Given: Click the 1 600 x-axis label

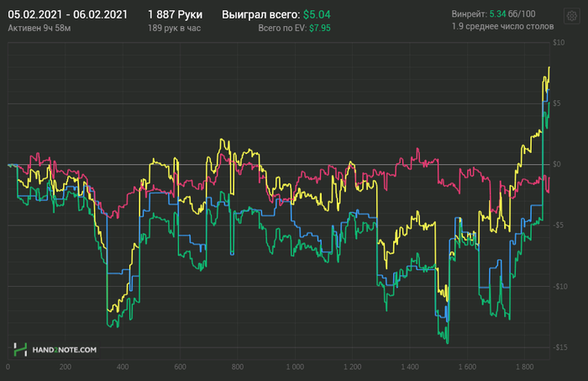Looking at the screenshot, I should point(467,367).
